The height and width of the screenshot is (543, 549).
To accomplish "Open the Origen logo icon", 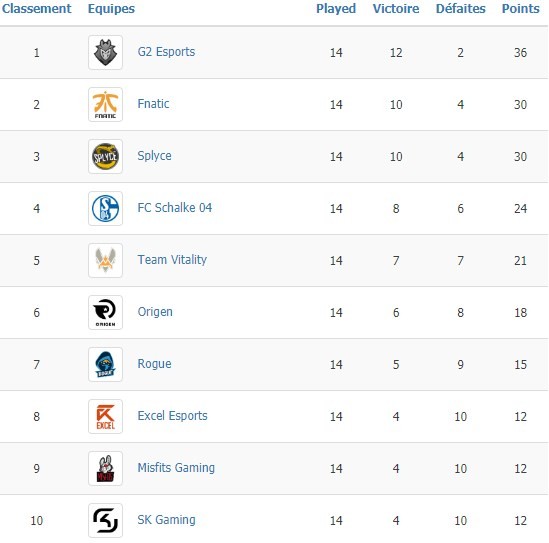I will 105,312.
